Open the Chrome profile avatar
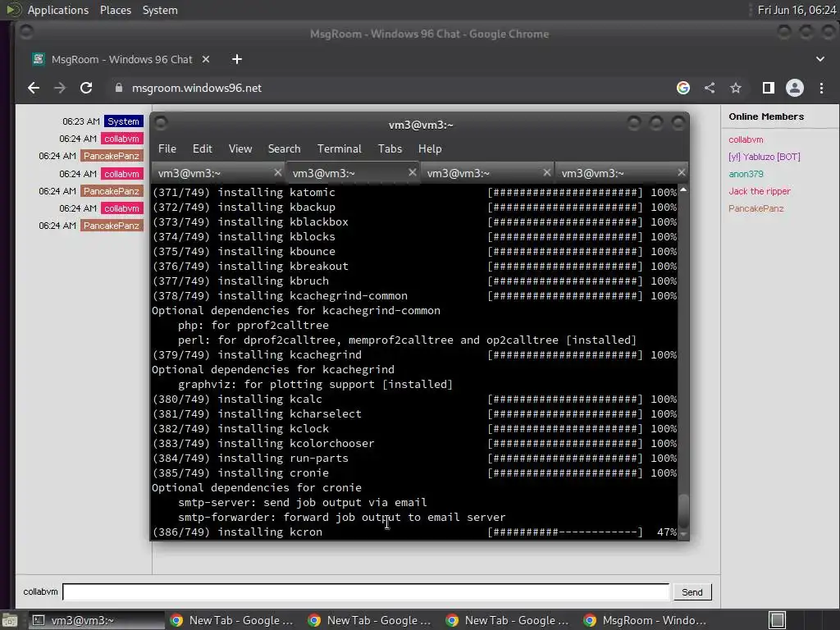The image size is (840, 630). point(794,88)
